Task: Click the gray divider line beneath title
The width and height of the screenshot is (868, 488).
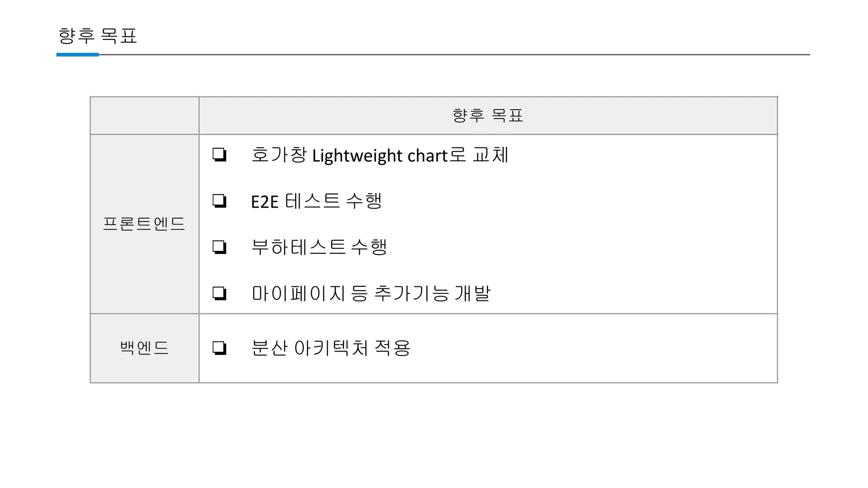Action: tap(454, 55)
